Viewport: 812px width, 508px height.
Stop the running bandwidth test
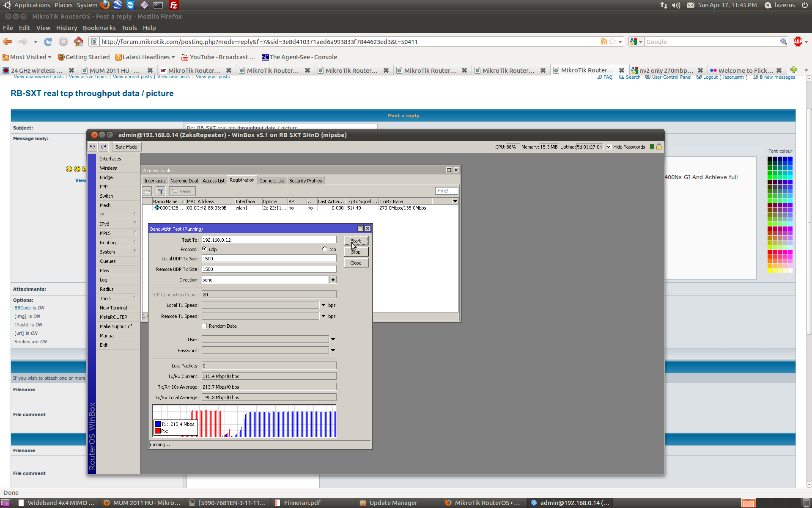[356, 252]
